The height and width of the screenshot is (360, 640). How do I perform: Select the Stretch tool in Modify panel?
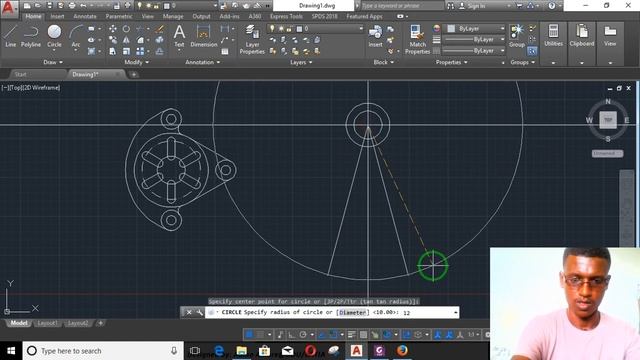click(113, 51)
